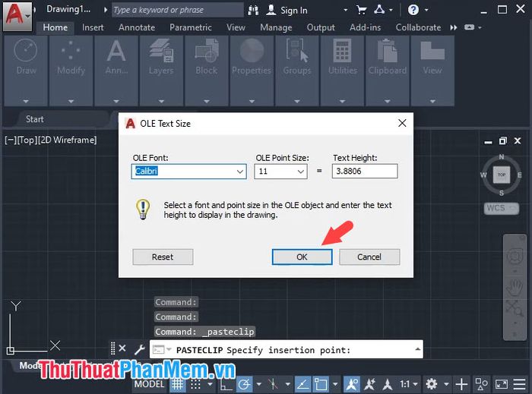Expand the WCS coordinate system dropdown
The height and width of the screenshot is (394, 532).
coord(502,208)
